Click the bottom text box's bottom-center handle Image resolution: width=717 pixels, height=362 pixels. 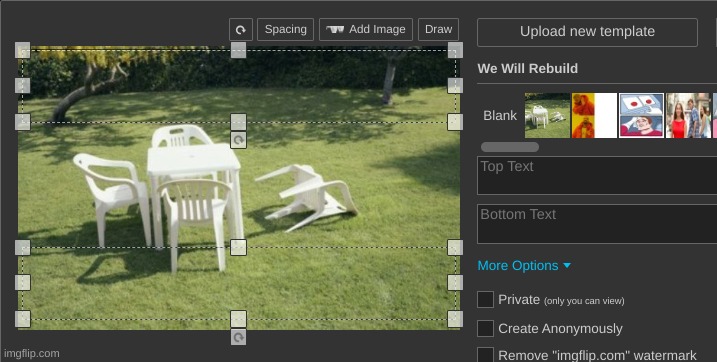click(238, 319)
